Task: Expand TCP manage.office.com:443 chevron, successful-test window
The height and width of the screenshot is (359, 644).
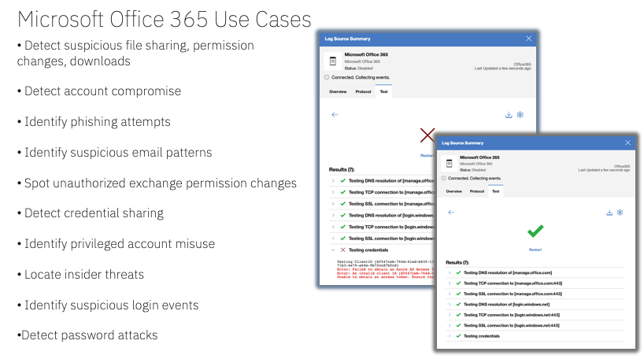Action: pos(450,283)
